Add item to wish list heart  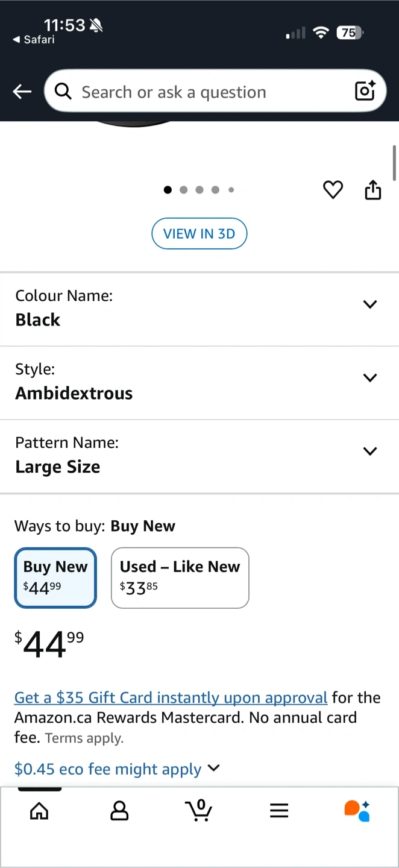click(333, 190)
